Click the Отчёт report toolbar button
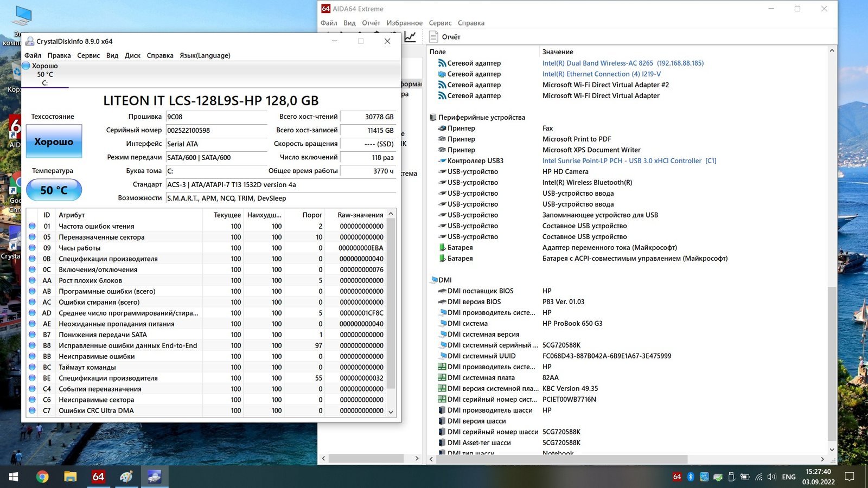 [x=444, y=36]
